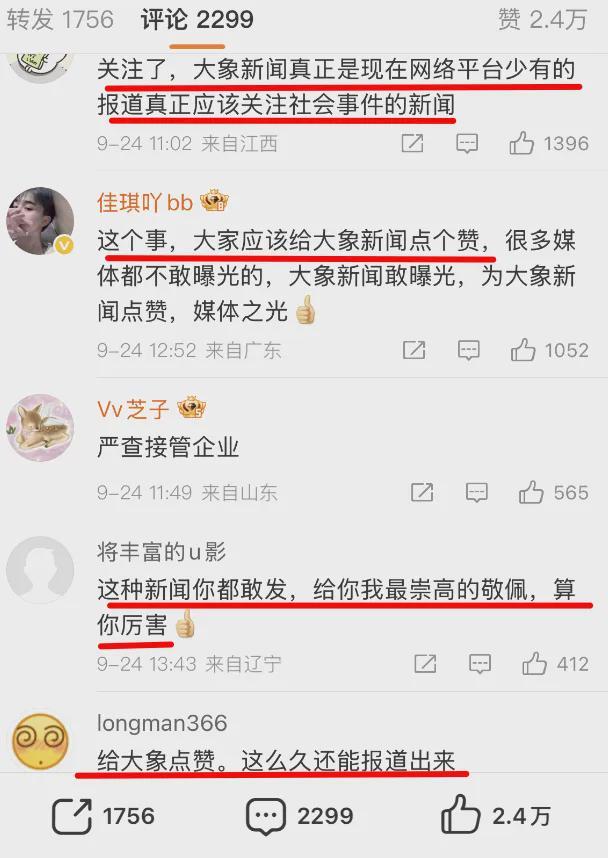Repost Vv芝子's comment

point(422,492)
